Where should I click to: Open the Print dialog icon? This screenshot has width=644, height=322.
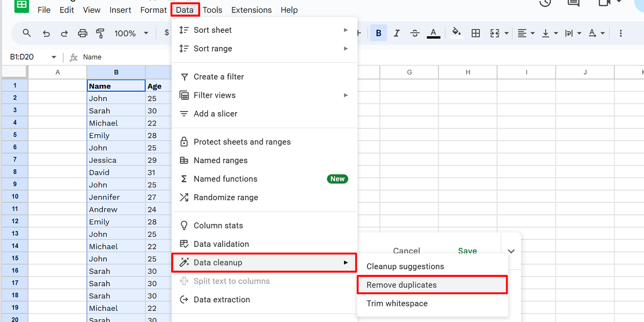pyautogui.click(x=82, y=33)
